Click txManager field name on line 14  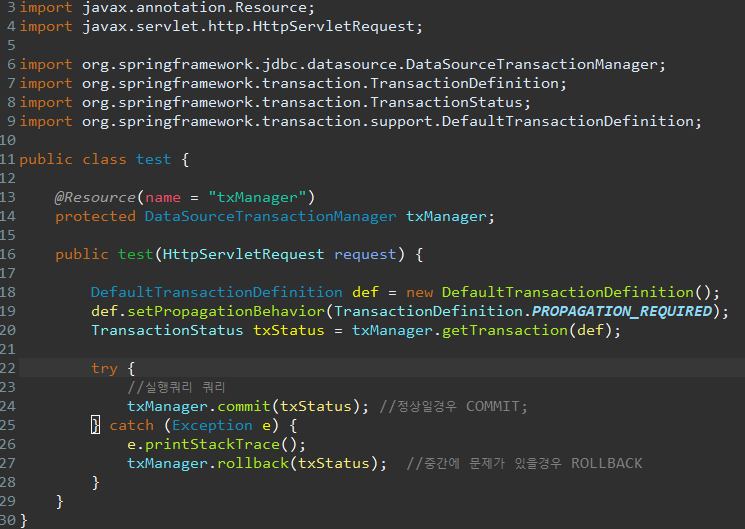coord(446,216)
